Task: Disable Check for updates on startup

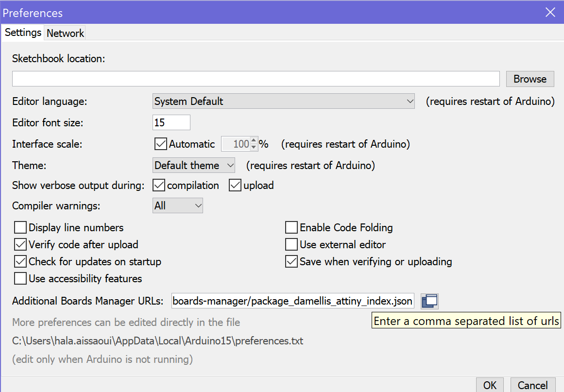Action: coord(20,262)
